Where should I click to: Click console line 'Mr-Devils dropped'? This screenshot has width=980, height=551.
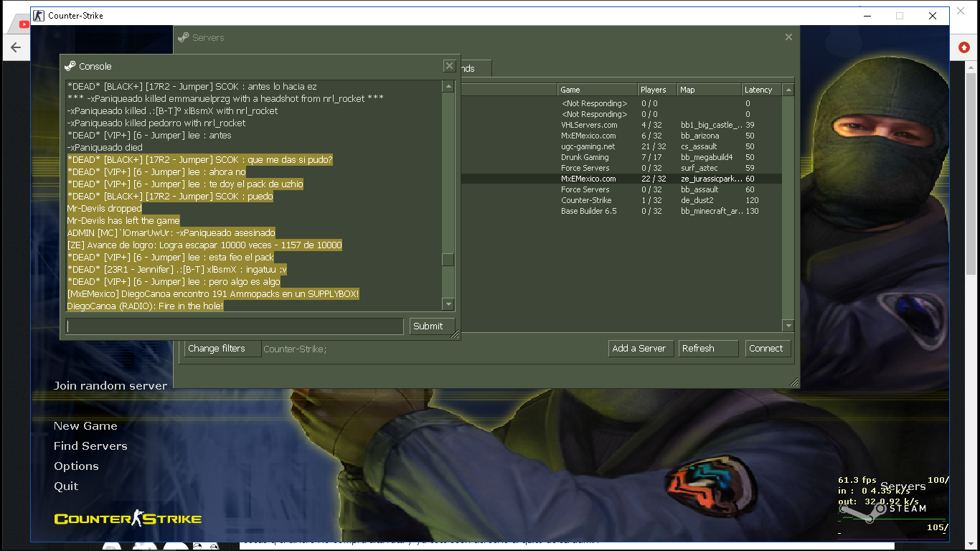click(x=105, y=209)
